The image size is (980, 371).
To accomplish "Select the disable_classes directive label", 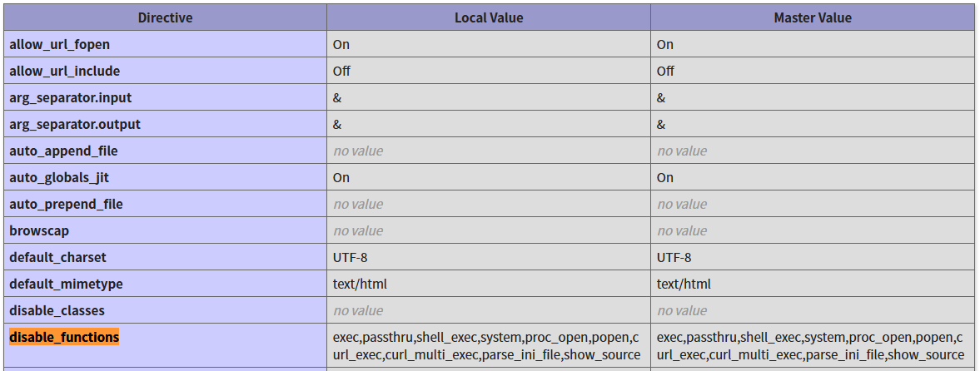I will 56,310.
